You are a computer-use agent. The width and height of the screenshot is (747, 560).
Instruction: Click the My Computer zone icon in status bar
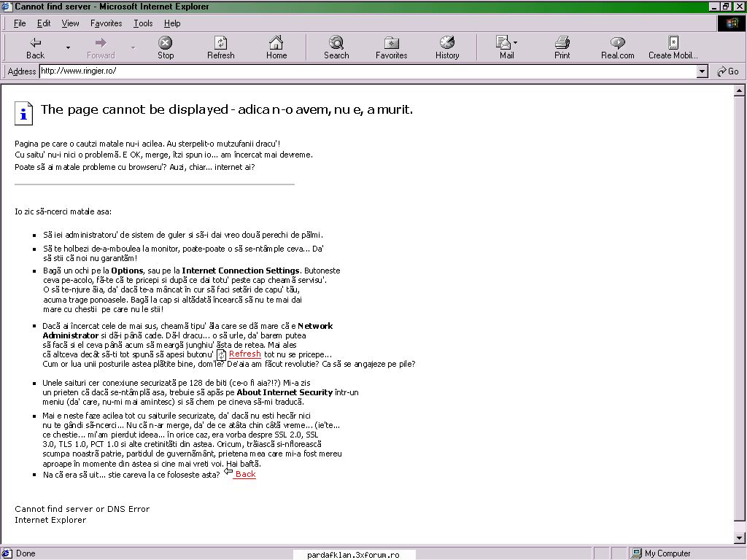pyautogui.click(x=636, y=553)
